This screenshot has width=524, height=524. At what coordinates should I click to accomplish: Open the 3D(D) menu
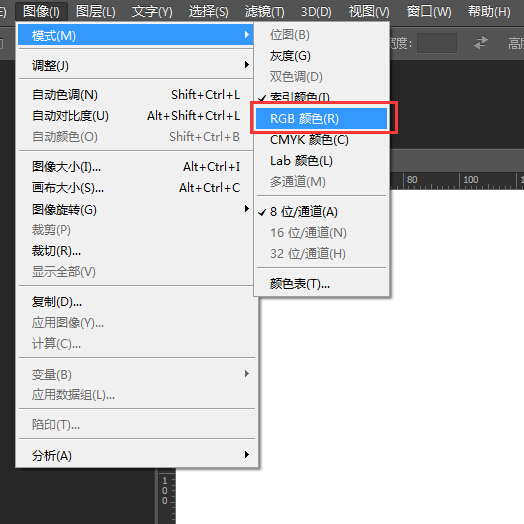(x=316, y=11)
